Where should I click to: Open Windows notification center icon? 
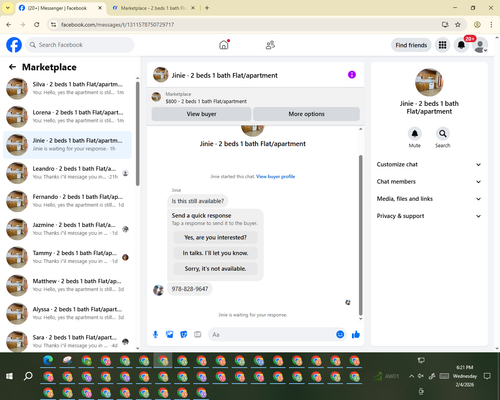tap(487, 376)
